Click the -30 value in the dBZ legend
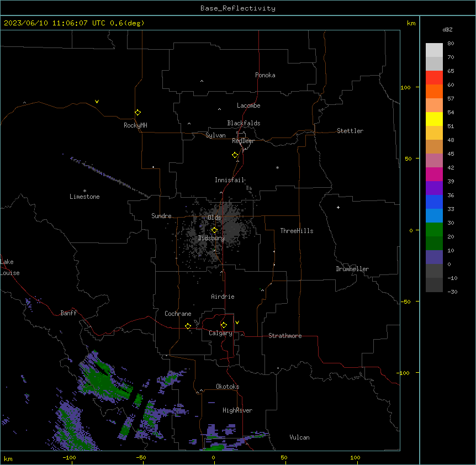This screenshot has width=476, height=465. pyautogui.click(x=452, y=292)
